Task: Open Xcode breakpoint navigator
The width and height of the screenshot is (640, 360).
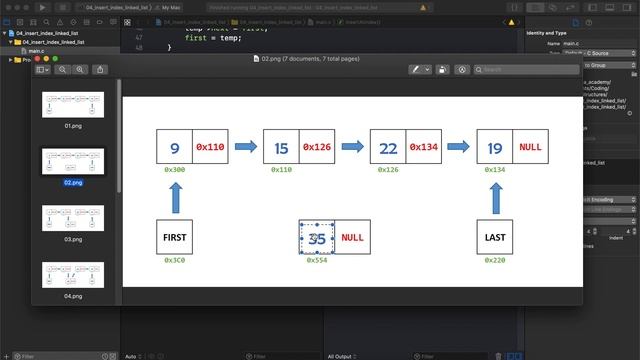Action: 100,22
